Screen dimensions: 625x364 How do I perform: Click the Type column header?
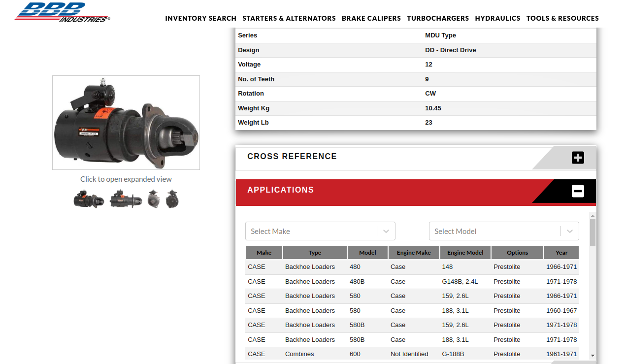coord(315,253)
